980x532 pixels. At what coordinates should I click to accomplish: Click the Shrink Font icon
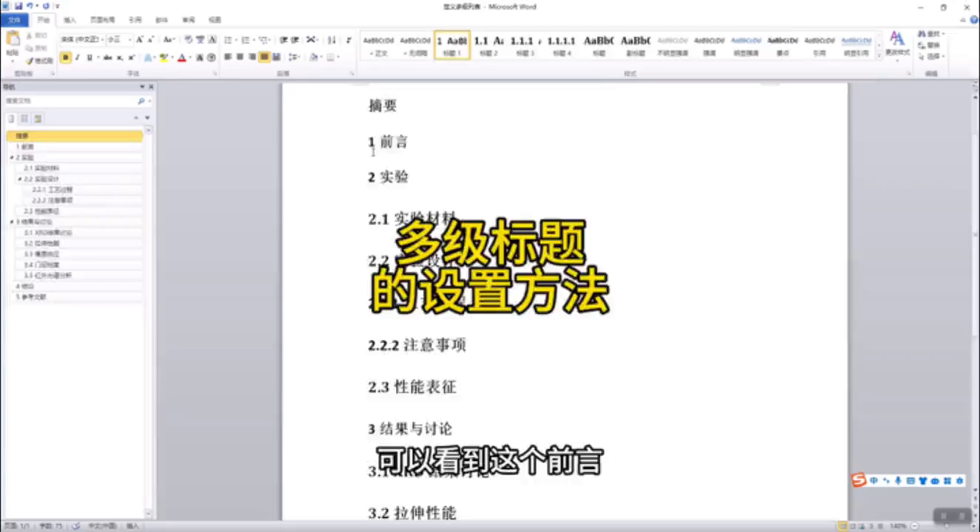click(152, 40)
